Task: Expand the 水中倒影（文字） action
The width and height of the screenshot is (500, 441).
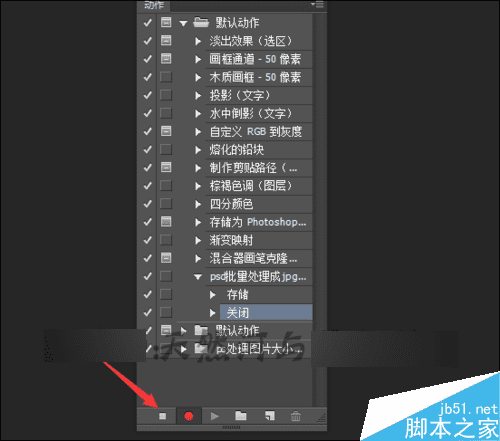Action: pos(198,114)
